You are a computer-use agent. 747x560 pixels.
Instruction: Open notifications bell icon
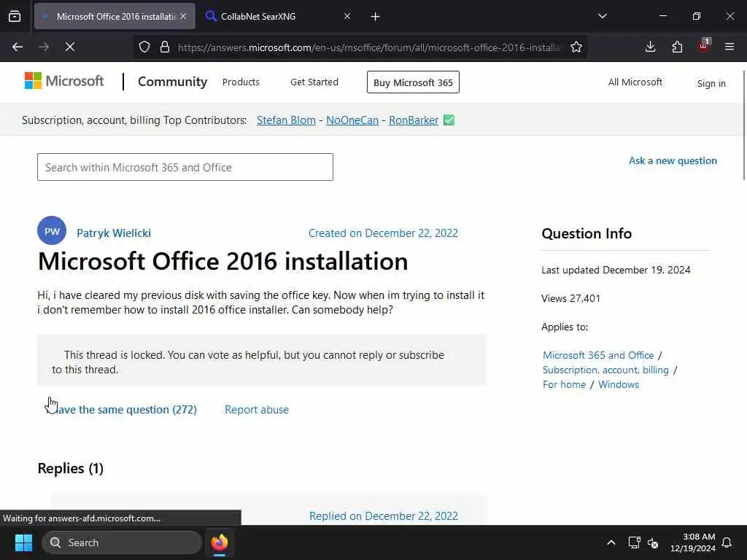[x=727, y=542]
